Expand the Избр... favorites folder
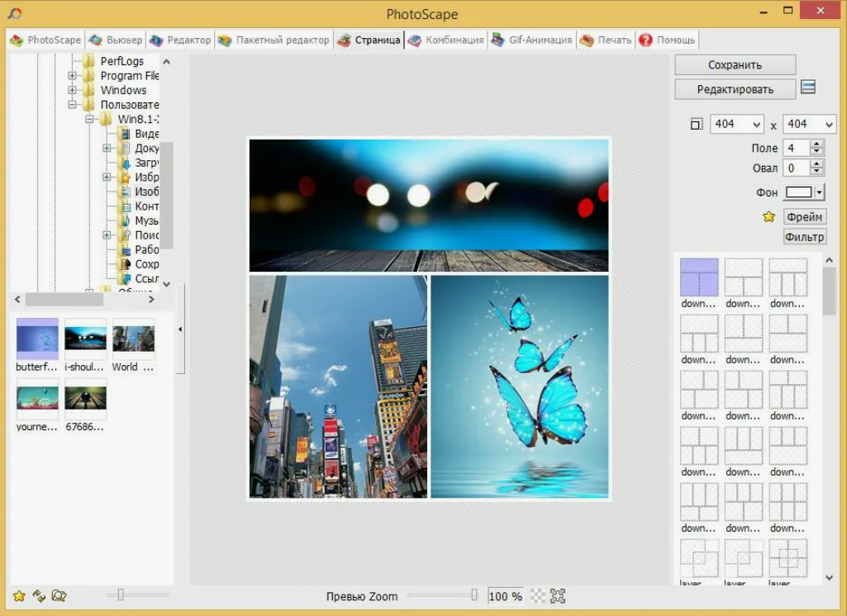The height and width of the screenshot is (616, 847). pos(107,177)
